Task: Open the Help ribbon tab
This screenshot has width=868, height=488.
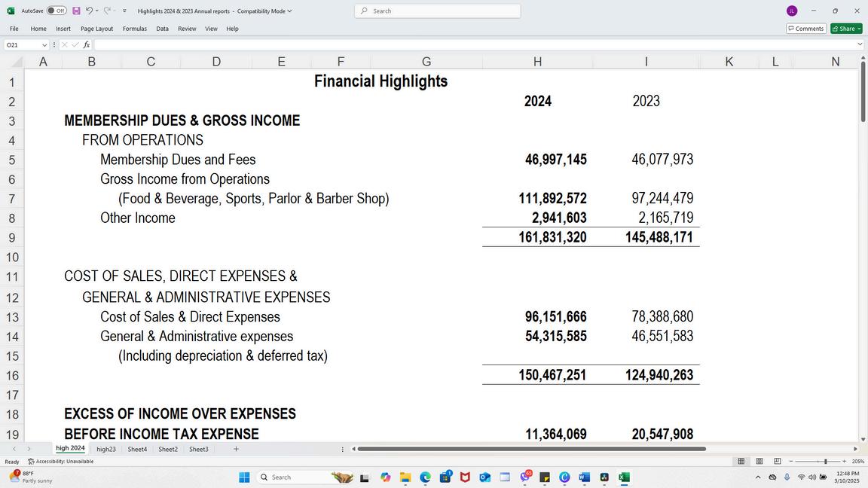Action: (x=233, y=29)
